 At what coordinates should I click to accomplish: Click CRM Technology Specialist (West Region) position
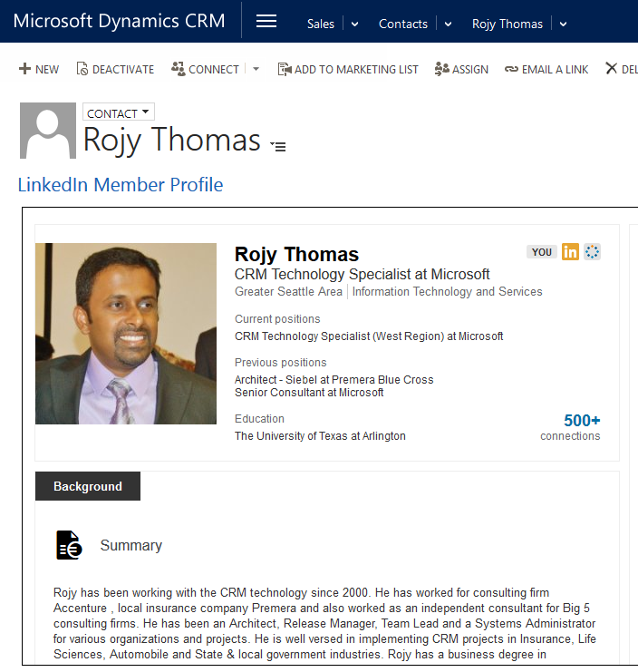click(369, 336)
